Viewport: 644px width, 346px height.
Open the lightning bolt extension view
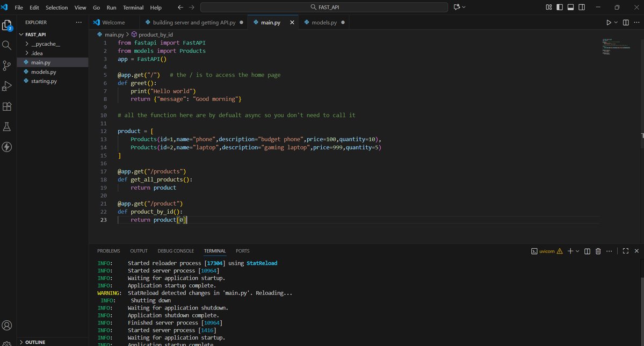6,147
